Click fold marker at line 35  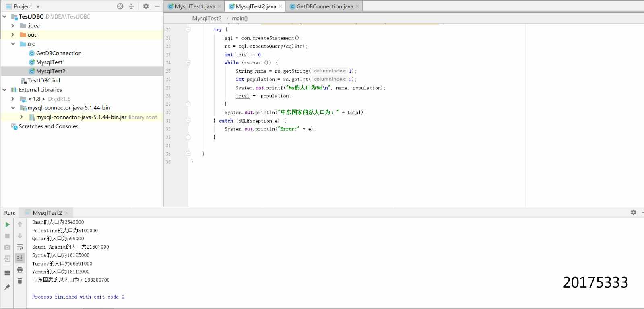(x=188, y=154)
